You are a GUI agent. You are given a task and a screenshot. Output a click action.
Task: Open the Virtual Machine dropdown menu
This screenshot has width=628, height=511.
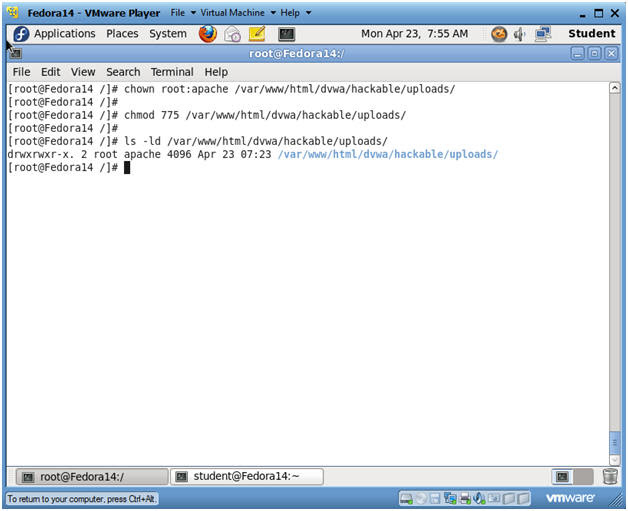238,13
